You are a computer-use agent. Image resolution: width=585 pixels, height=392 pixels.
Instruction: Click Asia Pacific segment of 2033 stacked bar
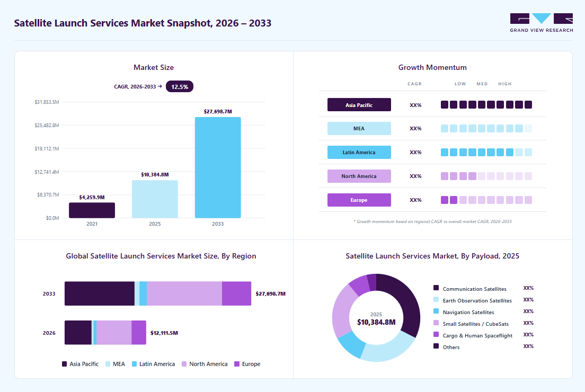tap(100, 293)
